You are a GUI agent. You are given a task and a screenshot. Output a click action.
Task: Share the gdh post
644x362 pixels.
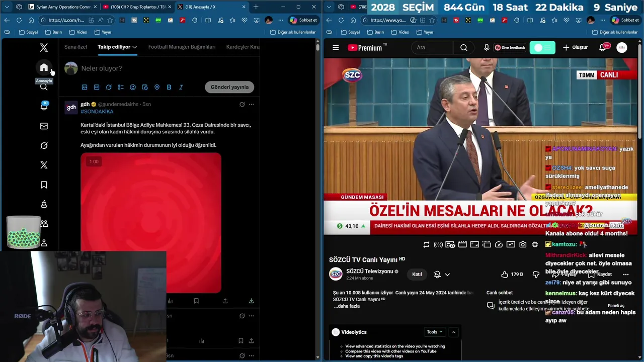point(225,301)
